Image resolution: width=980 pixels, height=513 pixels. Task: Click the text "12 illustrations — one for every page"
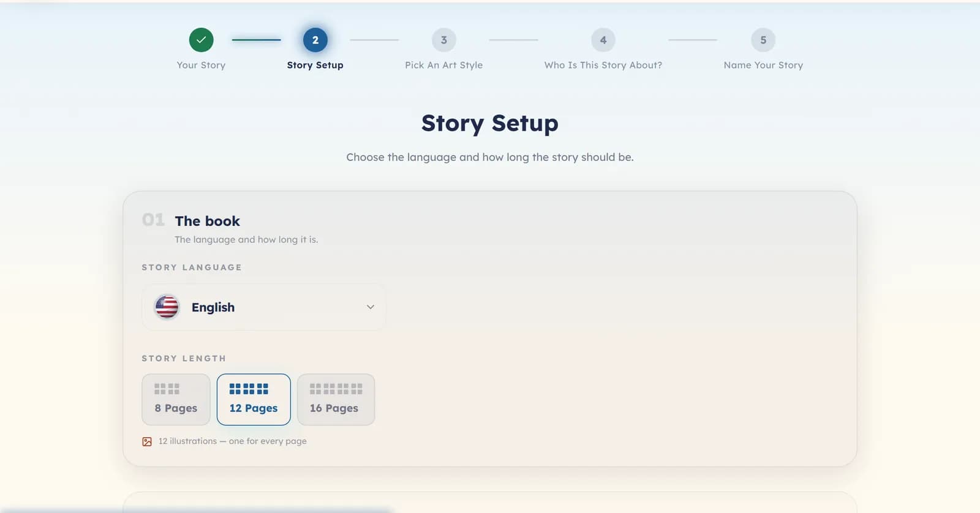point(233,441)
